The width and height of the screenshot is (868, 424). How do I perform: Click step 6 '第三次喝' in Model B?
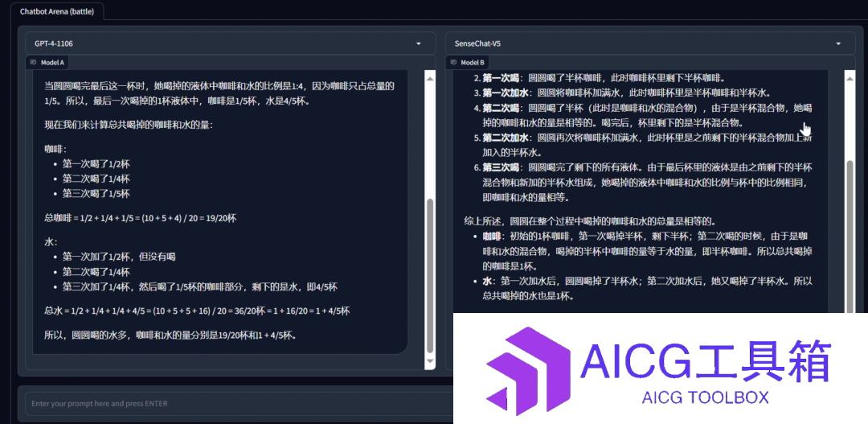(x=501, y=167)
